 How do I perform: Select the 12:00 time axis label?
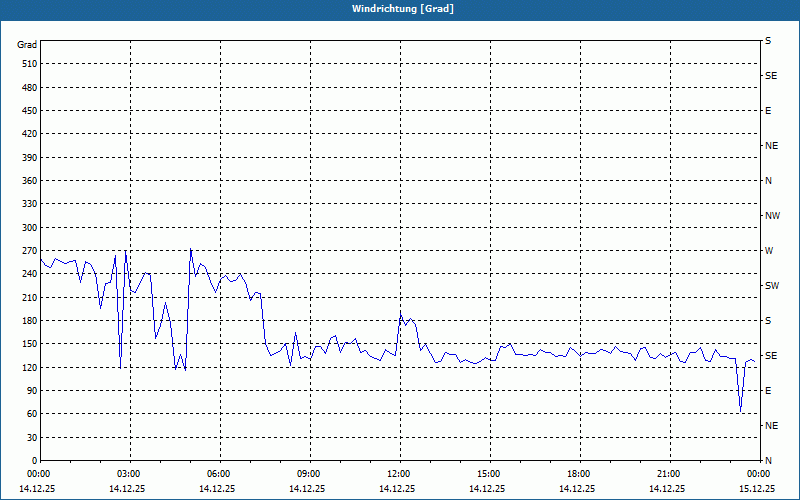399,474
